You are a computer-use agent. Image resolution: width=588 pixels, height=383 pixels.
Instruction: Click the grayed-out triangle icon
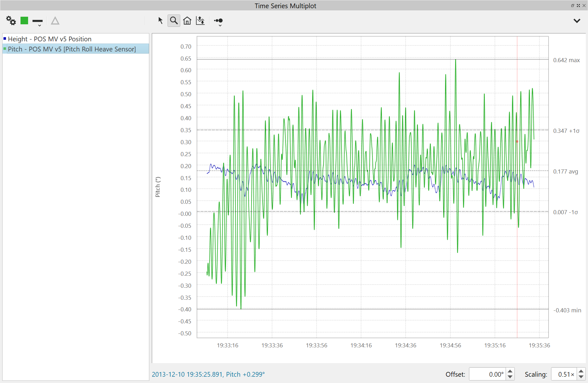tap(55, 21)
